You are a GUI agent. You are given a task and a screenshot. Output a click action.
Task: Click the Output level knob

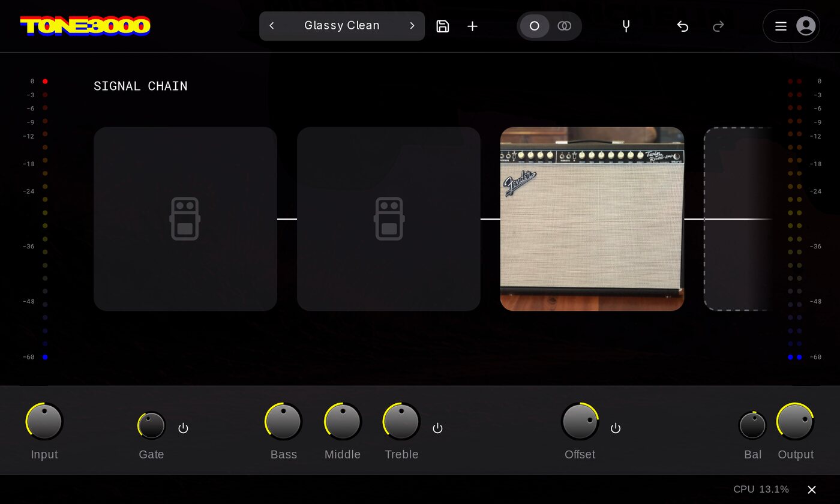tap(796, 421)
